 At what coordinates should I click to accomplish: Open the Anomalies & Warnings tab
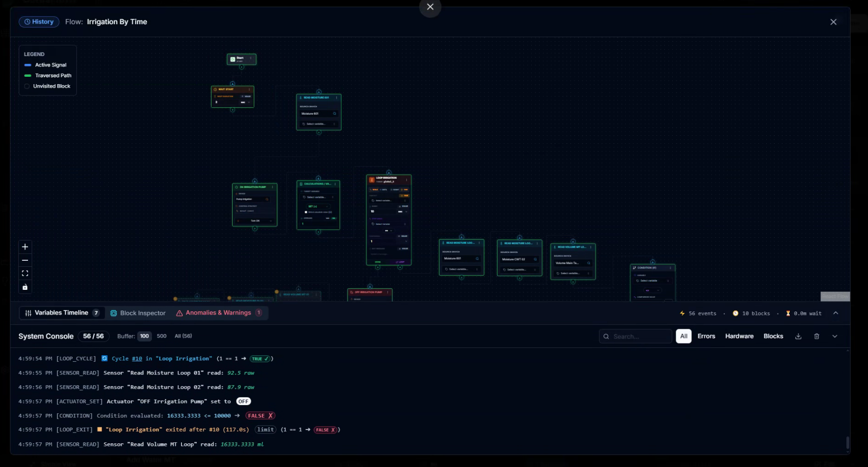(219, 313)
